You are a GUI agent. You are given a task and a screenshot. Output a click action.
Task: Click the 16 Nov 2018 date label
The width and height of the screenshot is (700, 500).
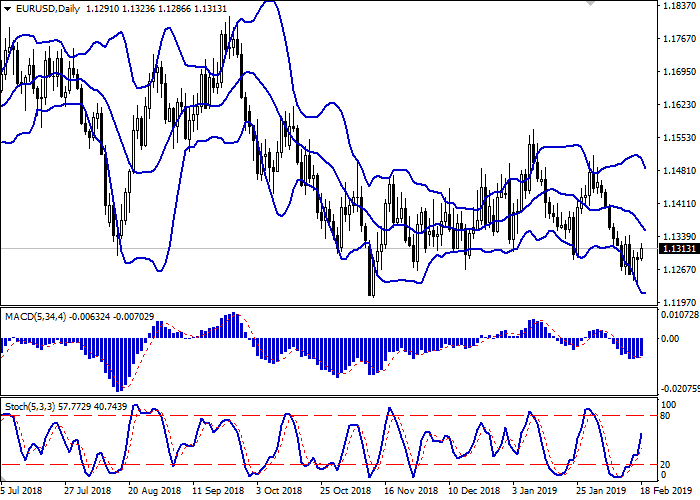[x=410, y=492]
